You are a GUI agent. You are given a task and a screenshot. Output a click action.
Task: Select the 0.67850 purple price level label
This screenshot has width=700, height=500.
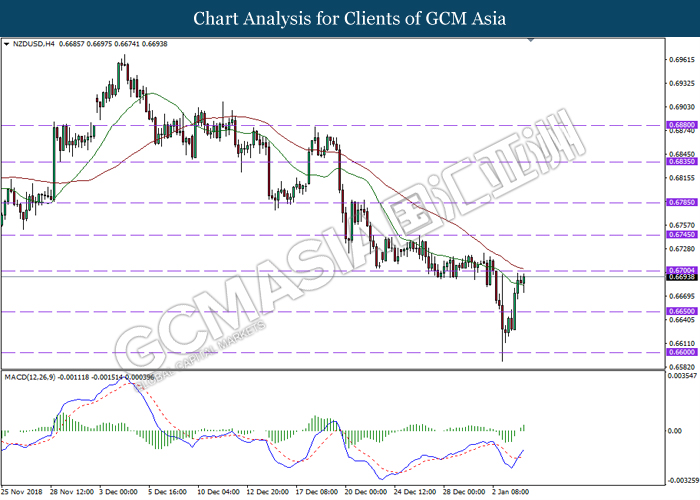click(x=682, y=202)
